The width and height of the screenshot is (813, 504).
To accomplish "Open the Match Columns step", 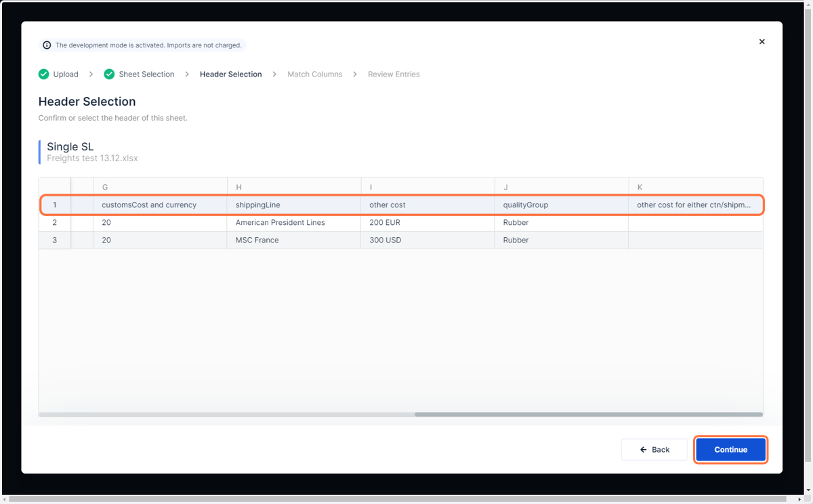I will [314, 75].
